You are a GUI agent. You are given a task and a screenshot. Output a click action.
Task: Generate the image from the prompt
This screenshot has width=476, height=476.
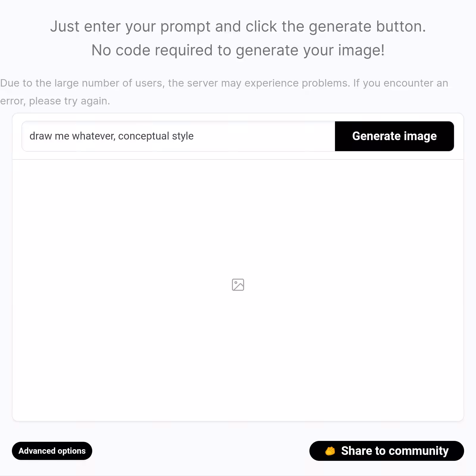394,136
